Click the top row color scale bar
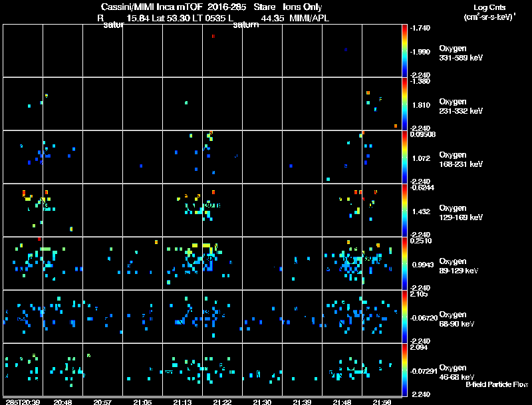Viewport: 532px width, 405px height. [x=404, y=51]
